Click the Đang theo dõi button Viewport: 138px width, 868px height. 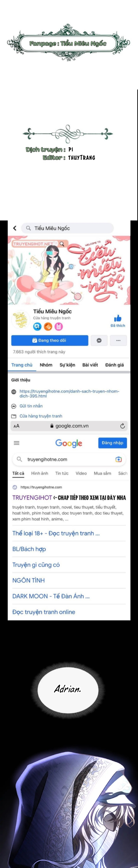pyautogui.click(x=50, y=340)
